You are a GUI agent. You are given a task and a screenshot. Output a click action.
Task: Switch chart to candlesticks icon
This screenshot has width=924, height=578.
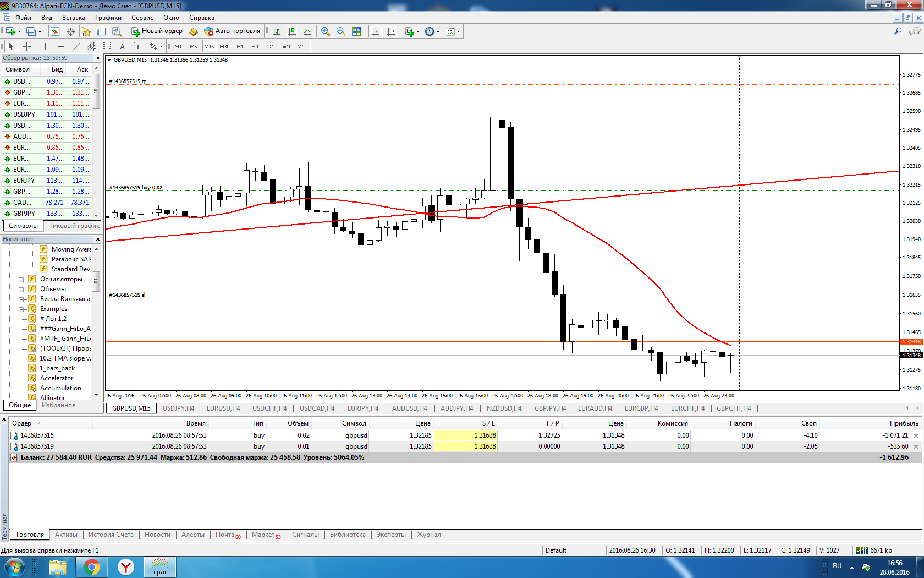[292, 31]
